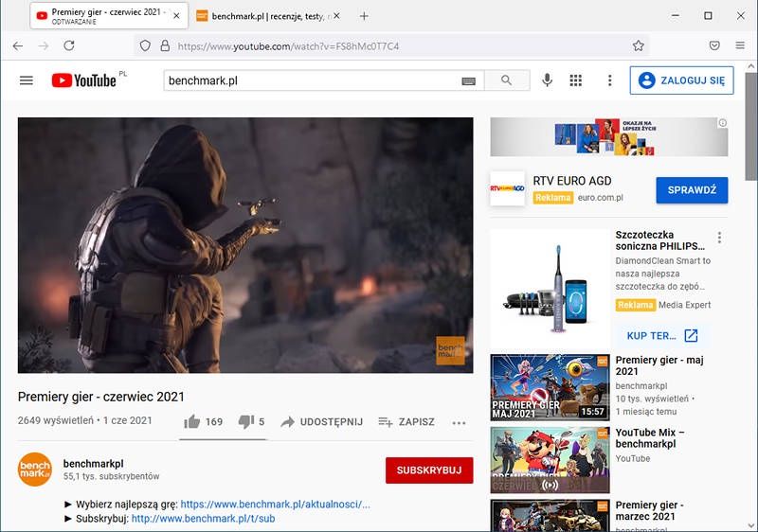Close the benchmark.pl tab
Viewport: 758px width, 532px height.
point(336,16)
